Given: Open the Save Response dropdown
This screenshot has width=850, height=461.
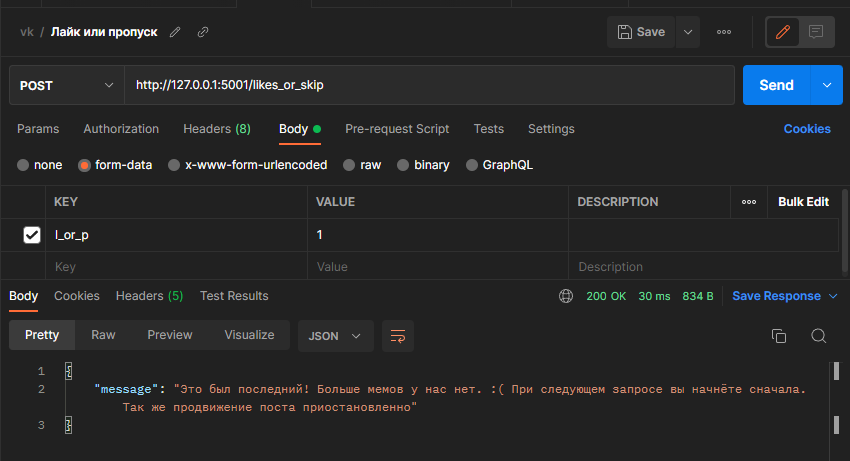Looking at the screenshot, I should point(784,296).
